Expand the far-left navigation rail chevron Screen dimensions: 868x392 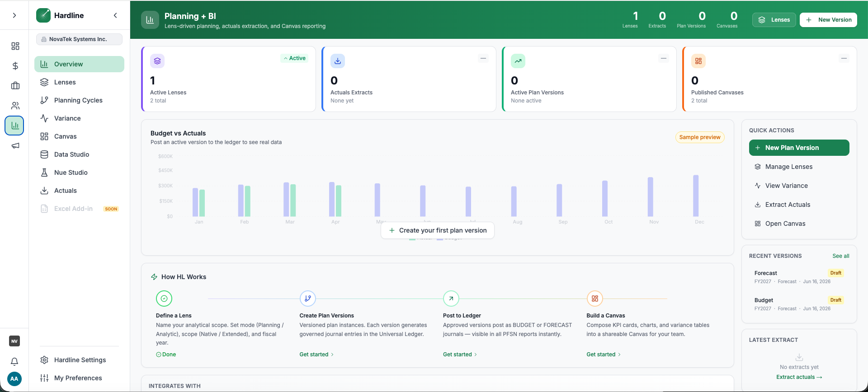(x=14, y=15)
